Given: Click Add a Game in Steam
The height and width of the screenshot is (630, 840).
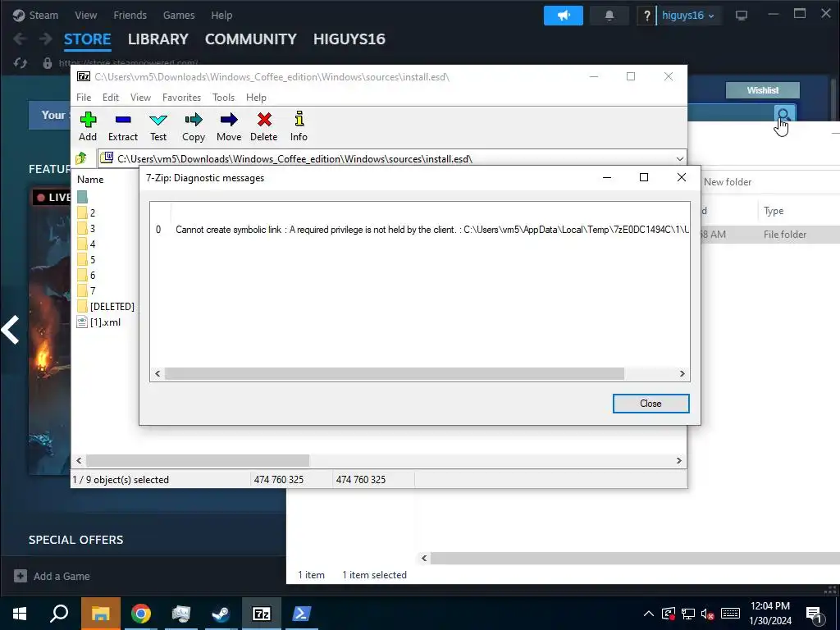Looking at the screenshot, I should click(52, 576).
